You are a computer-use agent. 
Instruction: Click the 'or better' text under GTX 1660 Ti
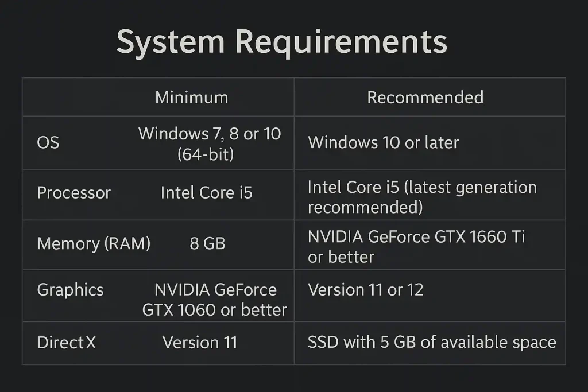pyautogui.click(x=341, y=257)
